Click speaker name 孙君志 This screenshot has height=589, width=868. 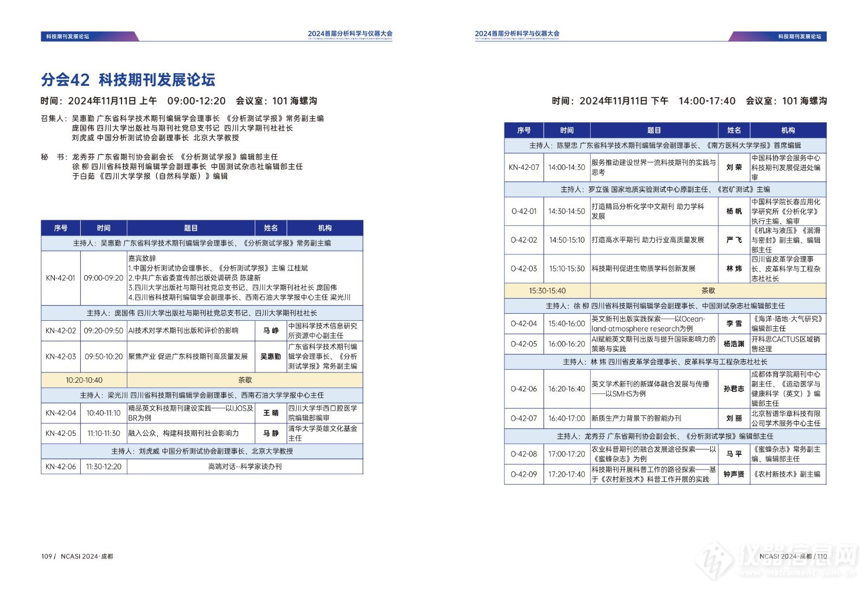point(734,389)
